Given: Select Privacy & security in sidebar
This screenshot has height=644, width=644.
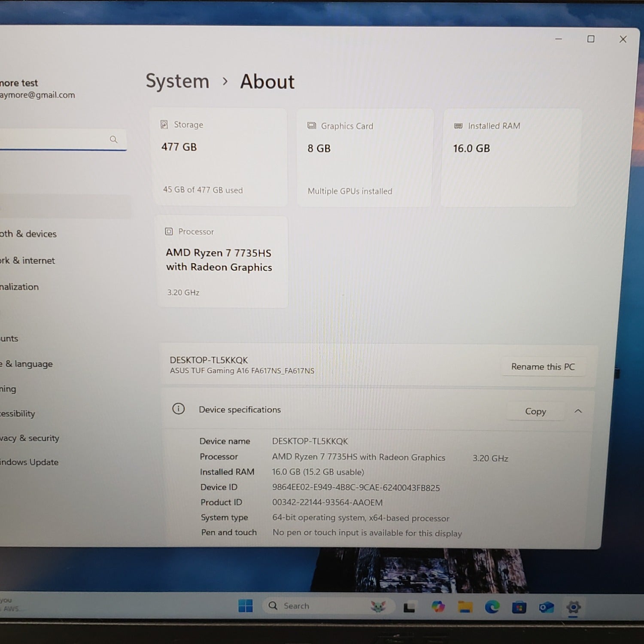Looking at the screenshot, I should [x=29, y=438].
